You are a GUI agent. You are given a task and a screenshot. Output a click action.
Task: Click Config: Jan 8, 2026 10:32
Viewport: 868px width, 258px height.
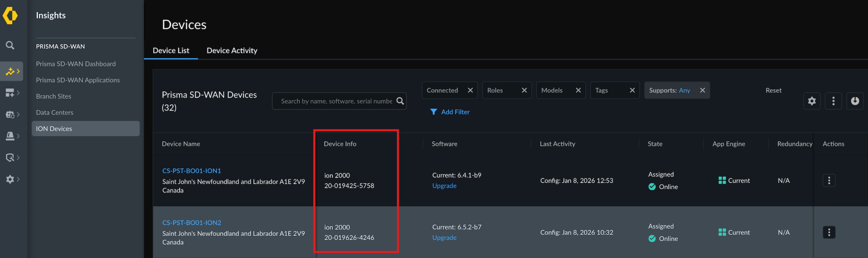[x=576, y=232]
